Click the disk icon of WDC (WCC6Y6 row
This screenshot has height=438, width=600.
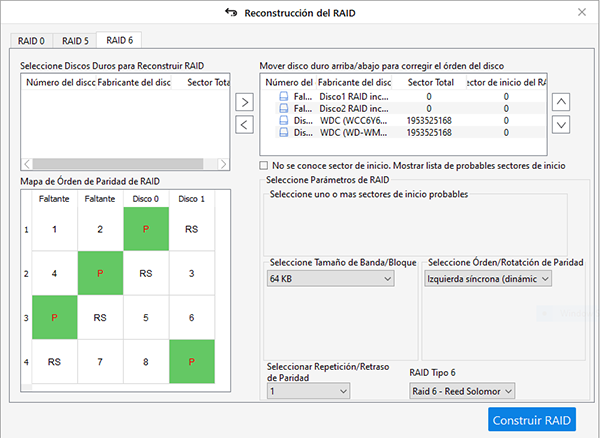(284, 120)
